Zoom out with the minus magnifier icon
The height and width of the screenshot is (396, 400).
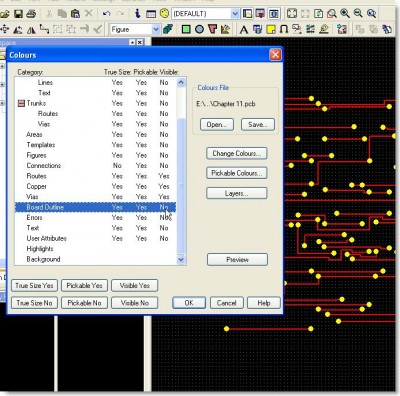coord(358,14)
